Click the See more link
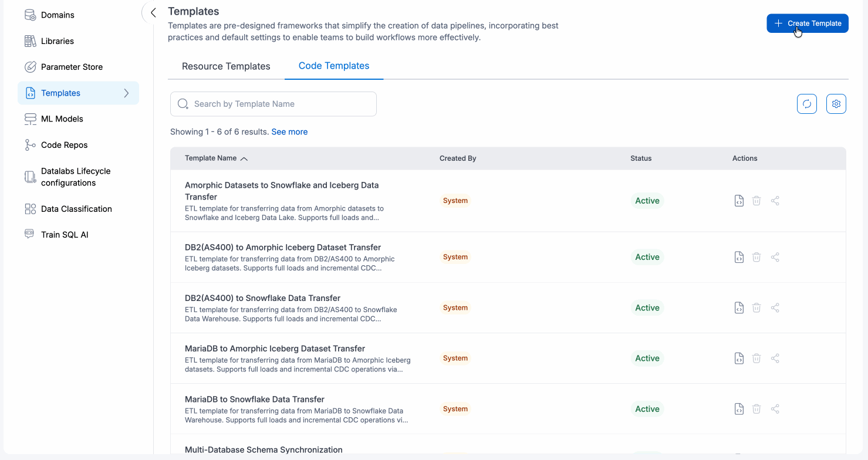 coord(289,132)
